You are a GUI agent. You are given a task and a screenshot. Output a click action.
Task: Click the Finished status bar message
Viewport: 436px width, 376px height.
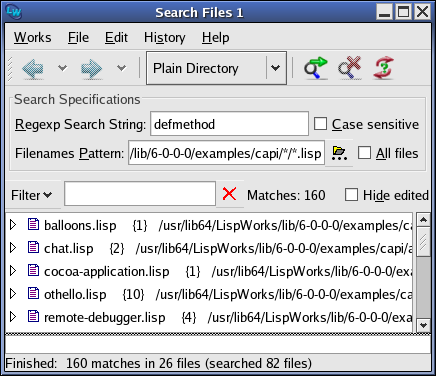point(159,363)
